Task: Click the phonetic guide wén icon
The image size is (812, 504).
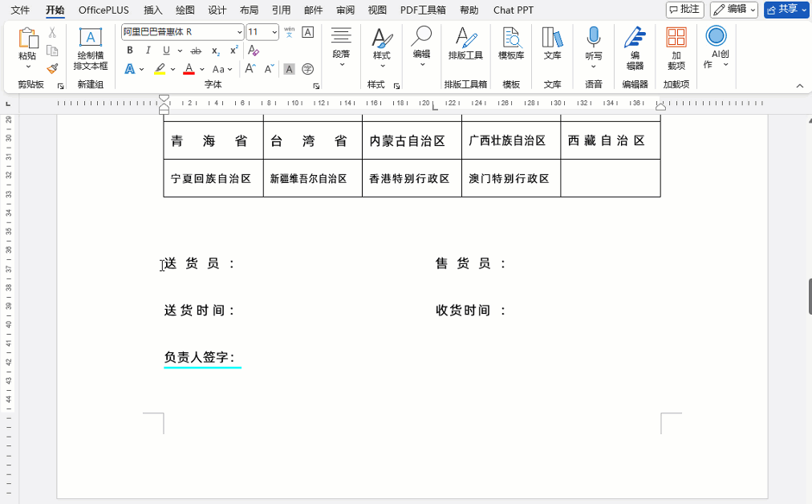Action: tap(290, 32)
